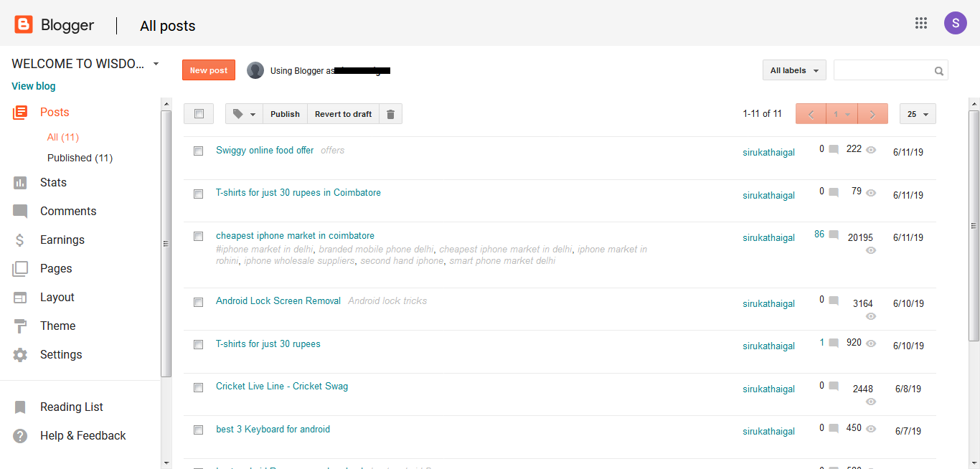
Task: Open the label tag dropdown in toolbar
Action: pos(244,114)
